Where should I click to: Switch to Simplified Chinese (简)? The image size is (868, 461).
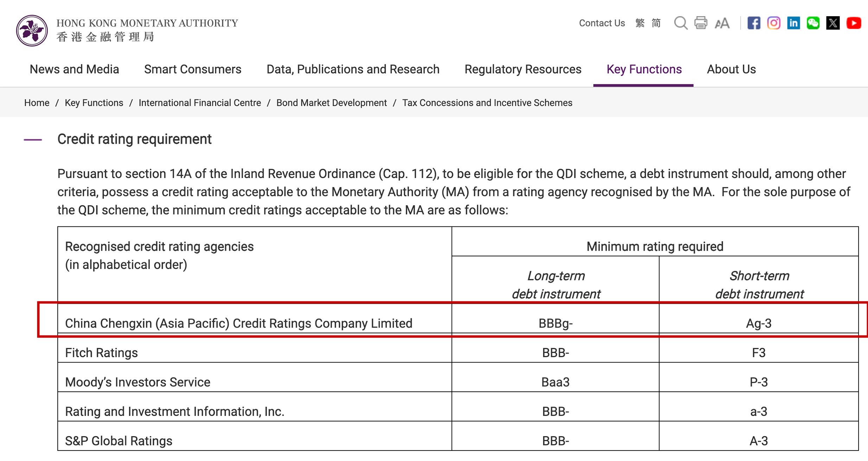click(656, 23)
